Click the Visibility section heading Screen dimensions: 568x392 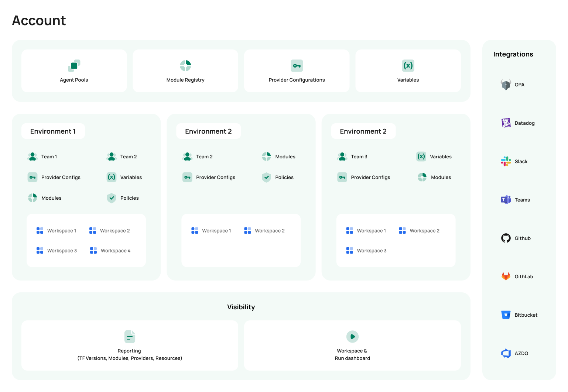241,307
